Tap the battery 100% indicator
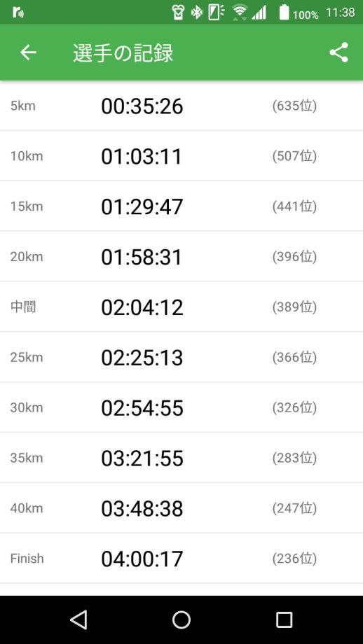Screen dimensions: 363x644 [x=299, y=13]
